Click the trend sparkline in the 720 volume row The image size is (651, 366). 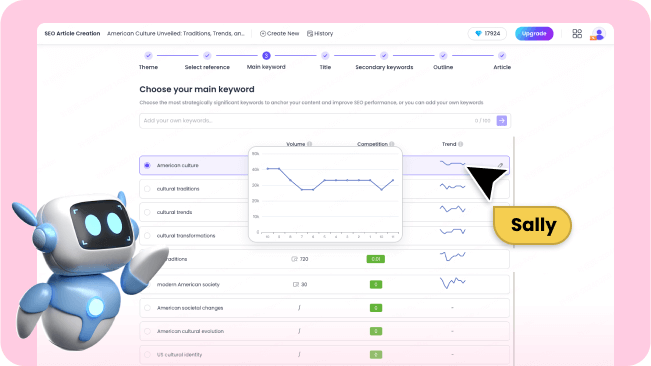(453, 256)
